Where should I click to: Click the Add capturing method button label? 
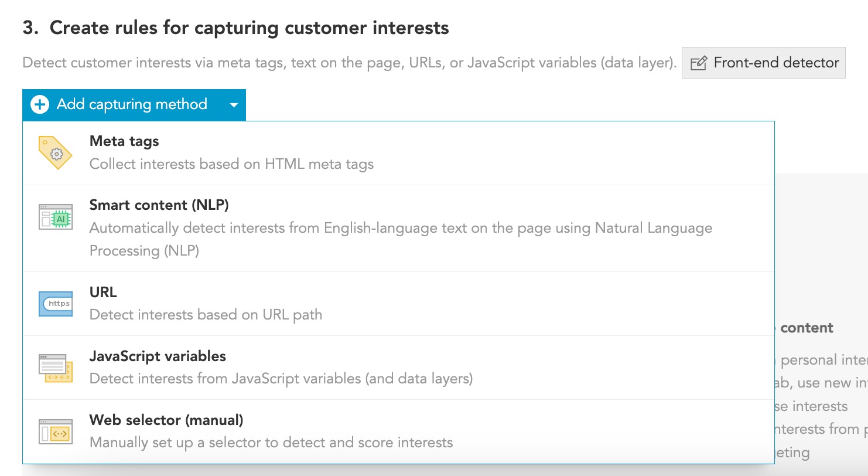[132, 104]
